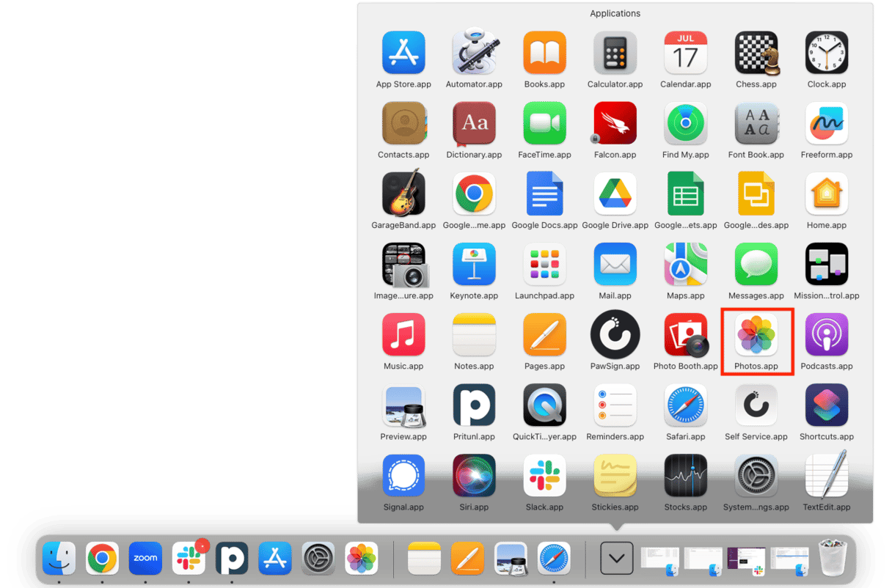Launch Self Service.app from the grid

(x=756, y=405)
